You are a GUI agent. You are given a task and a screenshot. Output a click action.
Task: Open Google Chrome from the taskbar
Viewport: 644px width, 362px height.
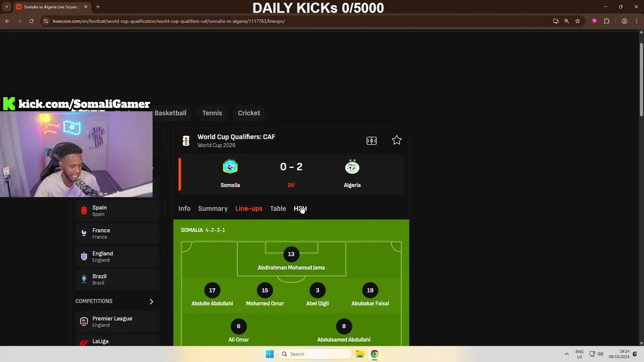click(x=374, y=354)
